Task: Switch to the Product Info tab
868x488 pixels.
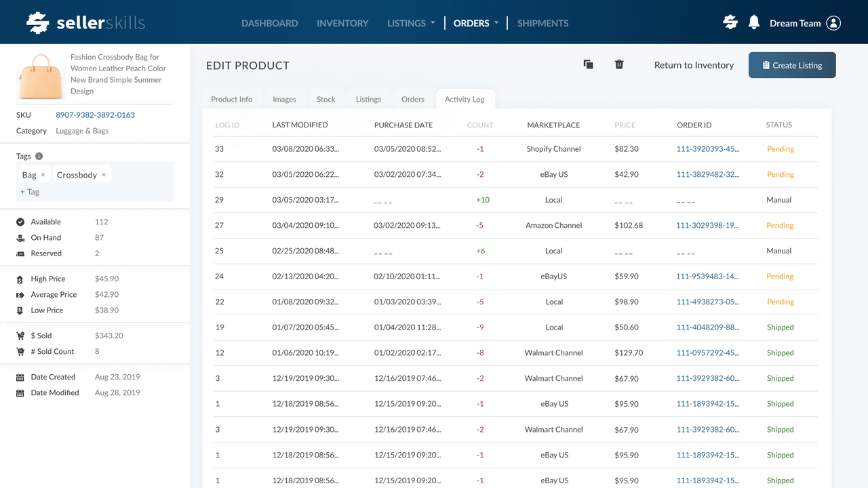Action: tap(231, 99)
